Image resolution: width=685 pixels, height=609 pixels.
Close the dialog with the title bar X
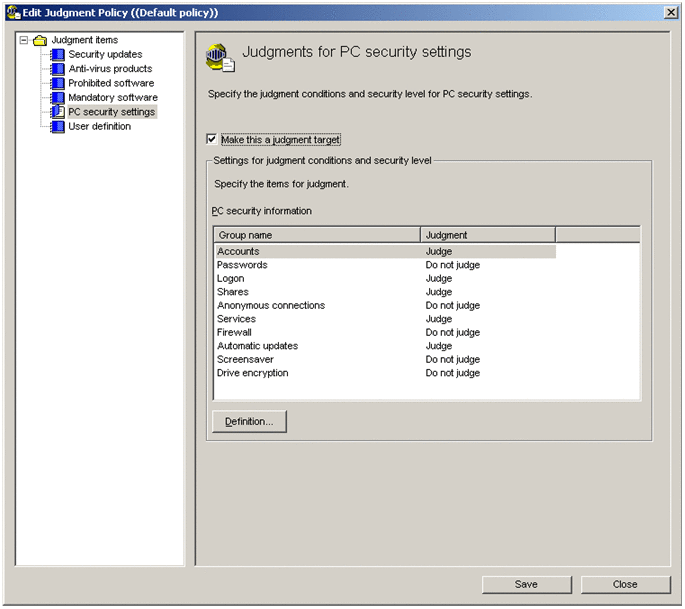[671, 12]
